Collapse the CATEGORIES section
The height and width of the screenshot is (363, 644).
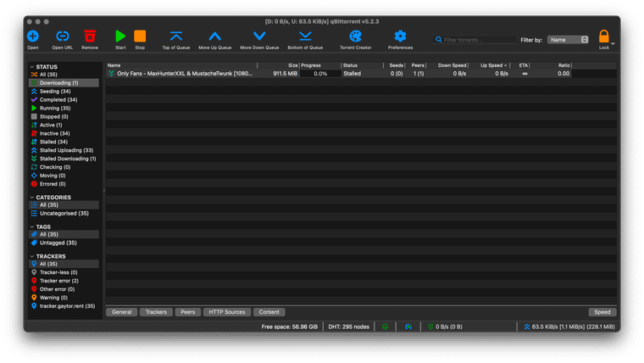[32, 198]
